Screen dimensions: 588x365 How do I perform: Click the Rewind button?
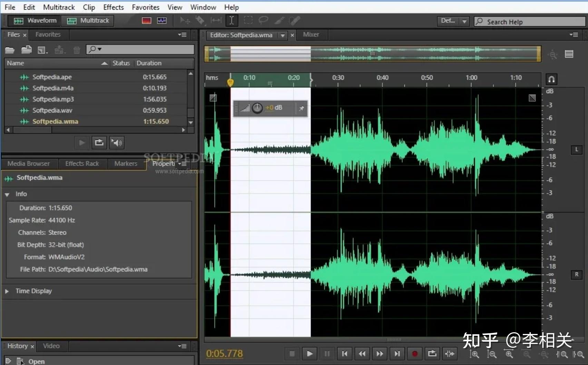[362, 354]
